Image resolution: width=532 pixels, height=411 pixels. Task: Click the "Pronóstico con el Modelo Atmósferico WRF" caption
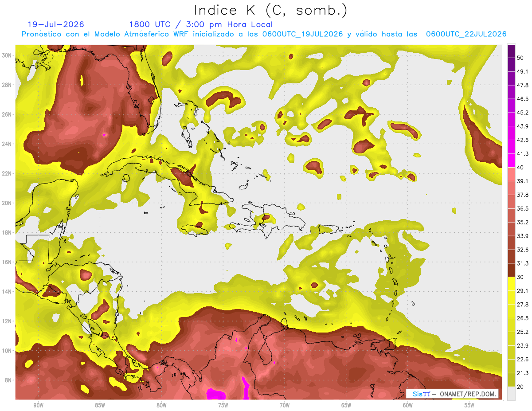[x=106, y=34]
